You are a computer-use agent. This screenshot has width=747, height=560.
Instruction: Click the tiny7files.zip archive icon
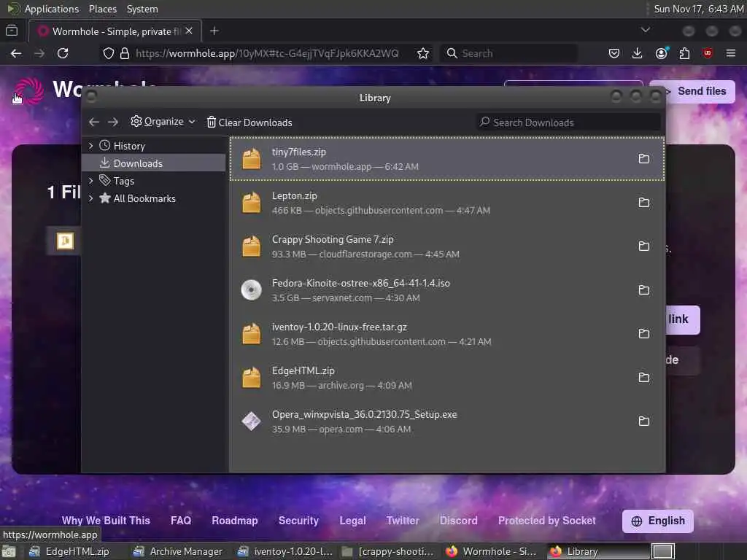point(251,158)
